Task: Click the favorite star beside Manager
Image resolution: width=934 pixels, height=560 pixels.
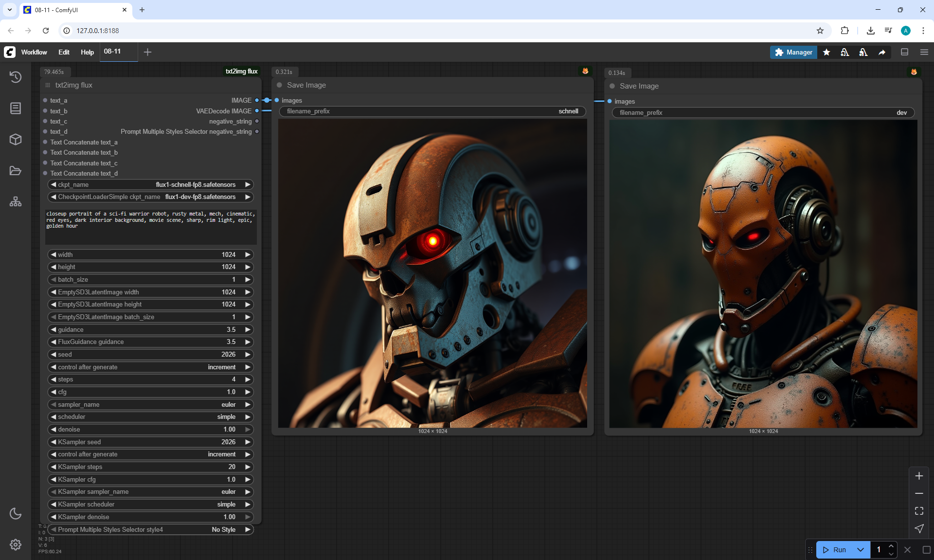Action: click(826, 52)
